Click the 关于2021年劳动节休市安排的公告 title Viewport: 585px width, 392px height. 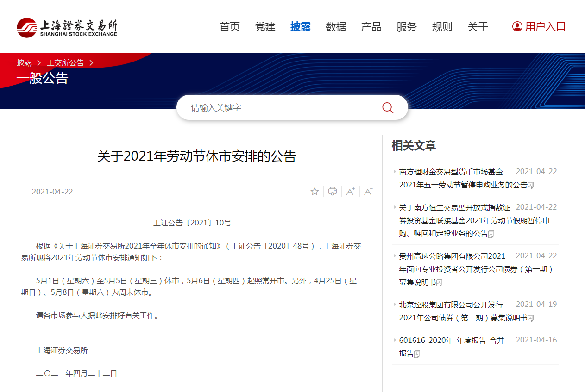pyautogui.click(x=196, y=156)
